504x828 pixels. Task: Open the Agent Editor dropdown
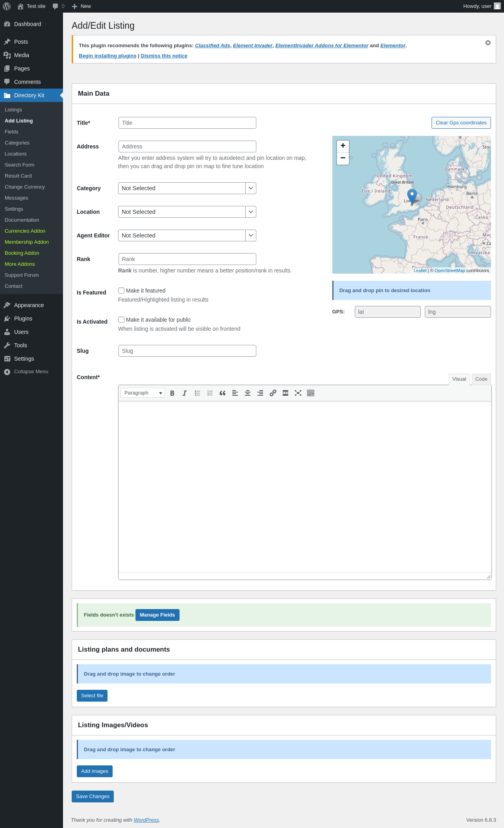point(187,235)
